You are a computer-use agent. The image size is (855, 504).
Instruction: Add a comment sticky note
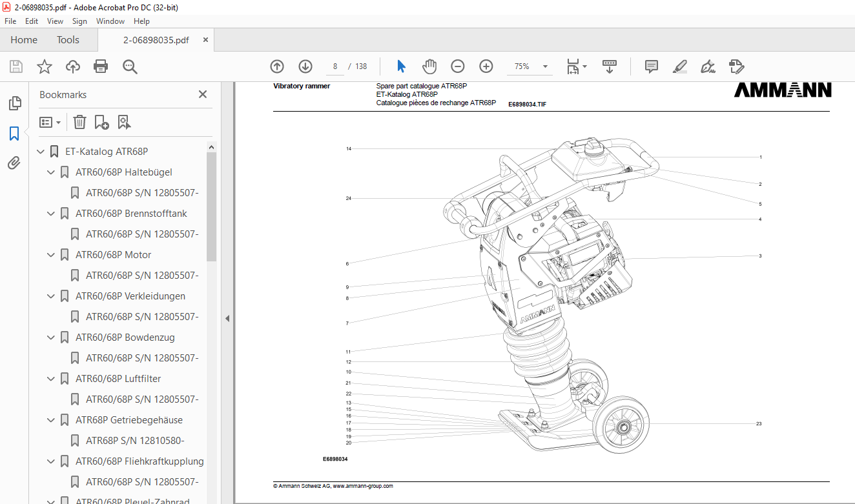click(652, 66)
